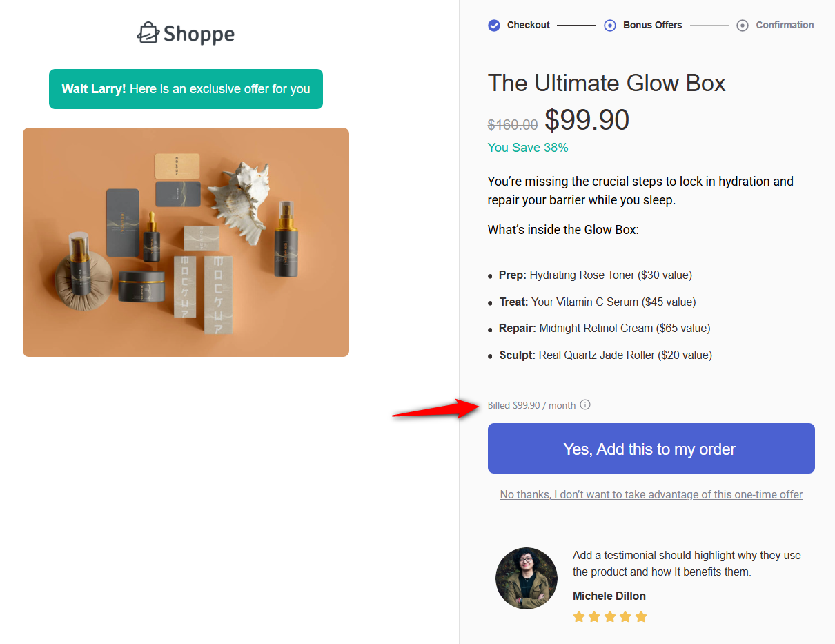
Task: Click Michele Dillon's profile photo
Action: 526,578
